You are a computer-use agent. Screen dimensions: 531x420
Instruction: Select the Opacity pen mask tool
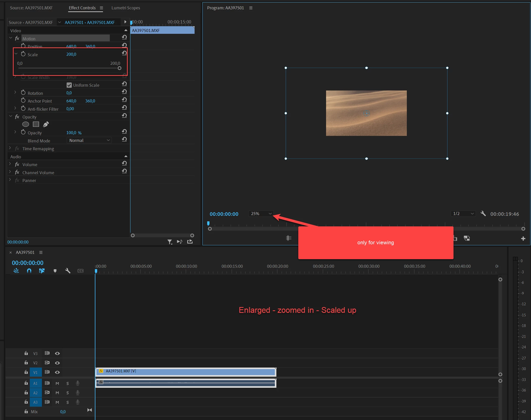point(46,124)
